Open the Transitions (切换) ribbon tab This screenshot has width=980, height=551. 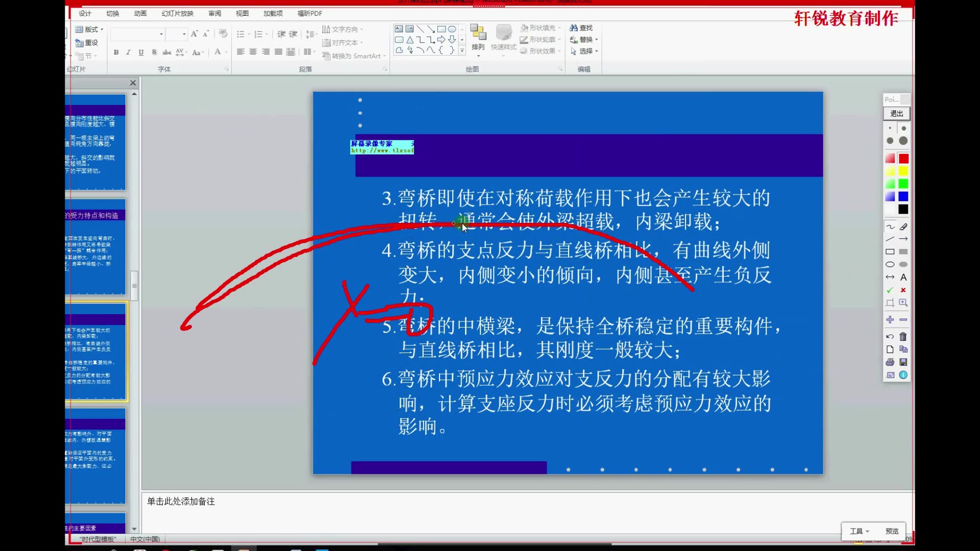pyautogui.click(x=113, y=13)
